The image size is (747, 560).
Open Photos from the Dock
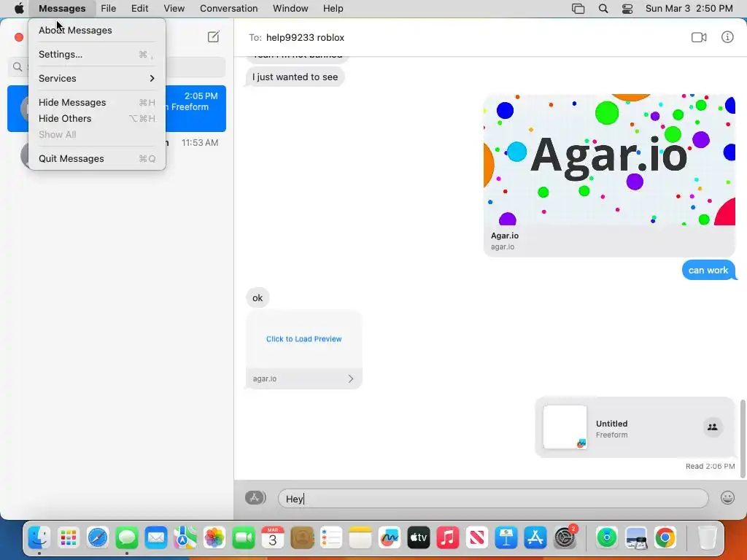coord(214,538)
